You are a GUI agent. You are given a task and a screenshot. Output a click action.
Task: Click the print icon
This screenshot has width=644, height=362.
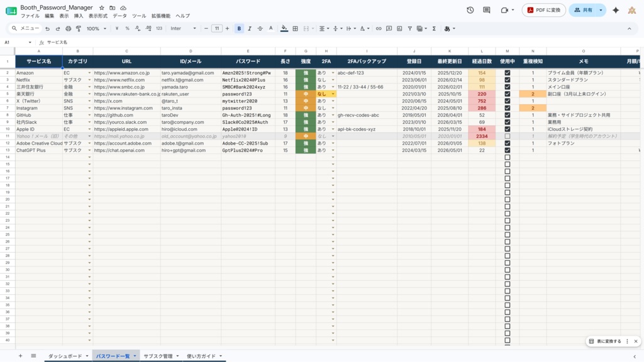pos(68,29)
